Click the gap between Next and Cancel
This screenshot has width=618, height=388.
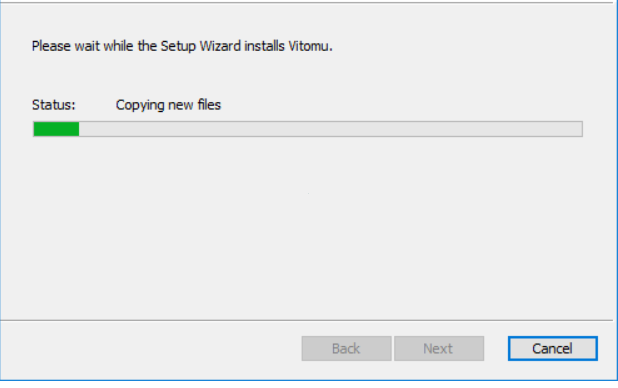point(496,349)
